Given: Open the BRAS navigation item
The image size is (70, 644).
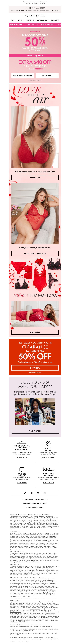Looking at the screenshot, I should pos(20,20).
